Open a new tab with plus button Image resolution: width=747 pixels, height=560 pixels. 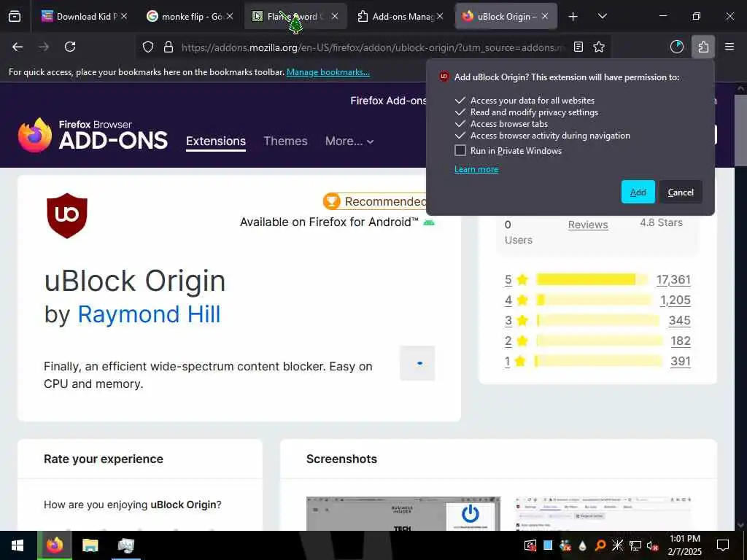[x=573, y=17]
